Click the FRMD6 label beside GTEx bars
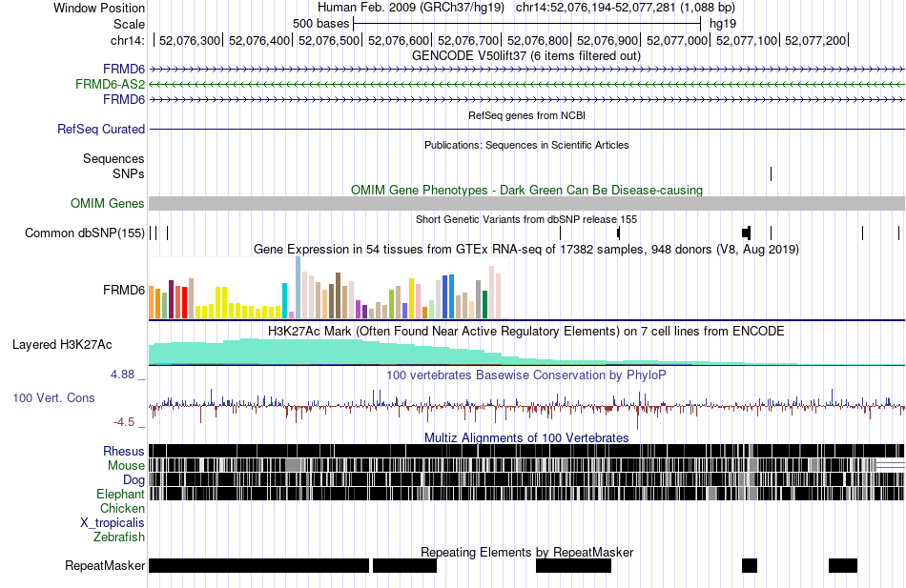 tap(124, 290)
